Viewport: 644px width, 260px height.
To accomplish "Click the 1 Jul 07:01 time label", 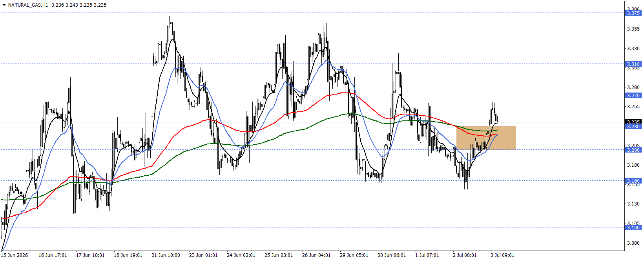I will point(427,255).
